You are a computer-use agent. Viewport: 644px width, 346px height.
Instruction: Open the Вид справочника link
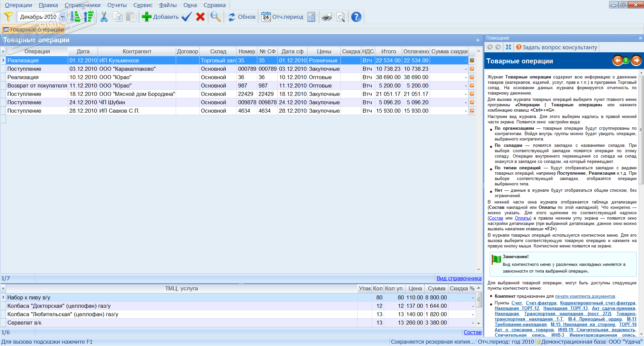(459, 278)
